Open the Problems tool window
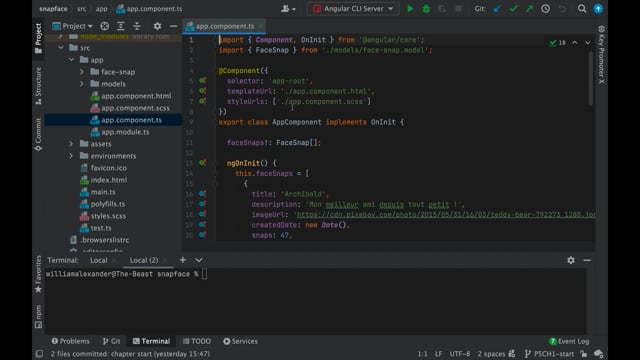 [70, 341]
